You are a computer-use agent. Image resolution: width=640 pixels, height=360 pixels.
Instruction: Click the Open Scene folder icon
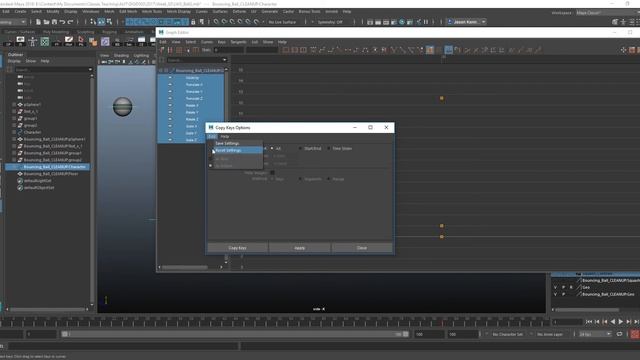(x=46, y=22)
